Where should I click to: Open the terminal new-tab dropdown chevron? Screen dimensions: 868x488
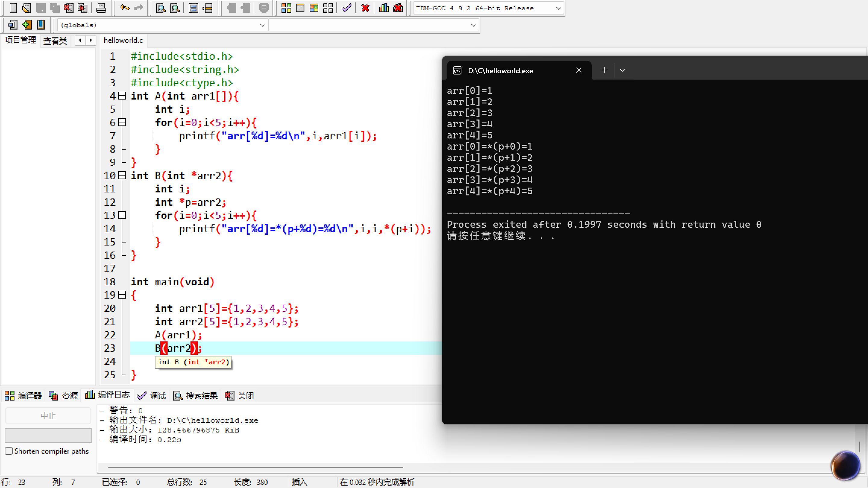622,70
